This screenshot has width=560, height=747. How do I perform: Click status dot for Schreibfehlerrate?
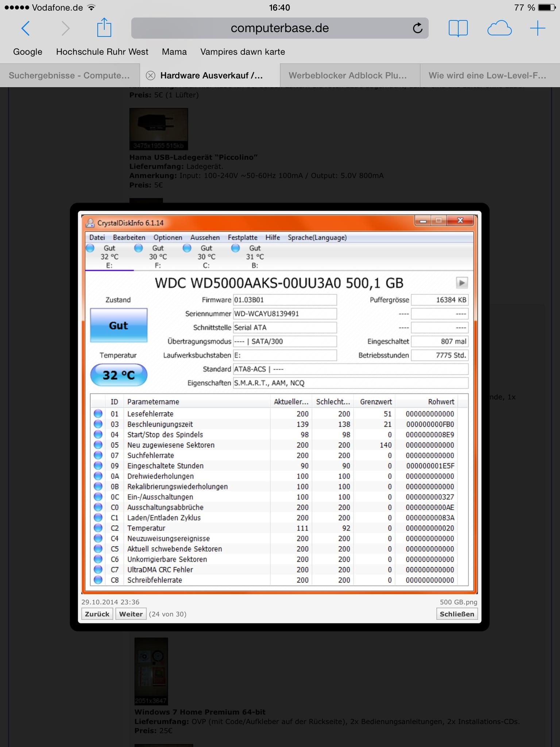pos(98,580)
